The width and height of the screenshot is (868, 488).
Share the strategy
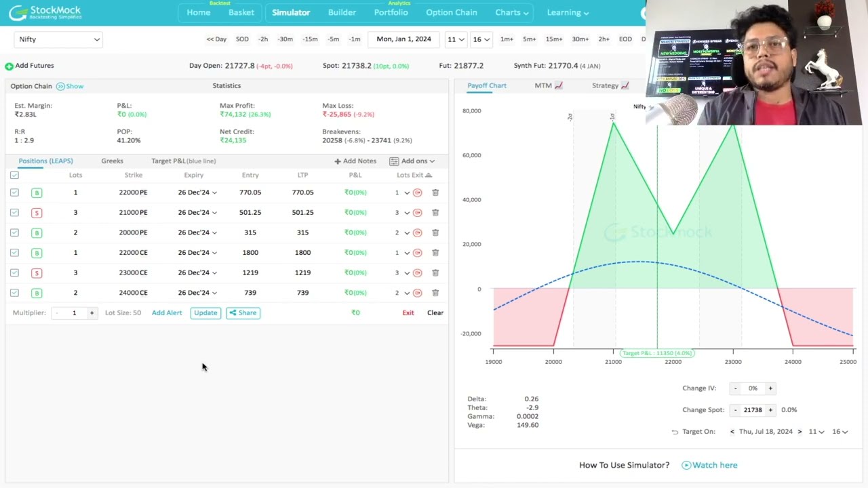coord(243,313)
